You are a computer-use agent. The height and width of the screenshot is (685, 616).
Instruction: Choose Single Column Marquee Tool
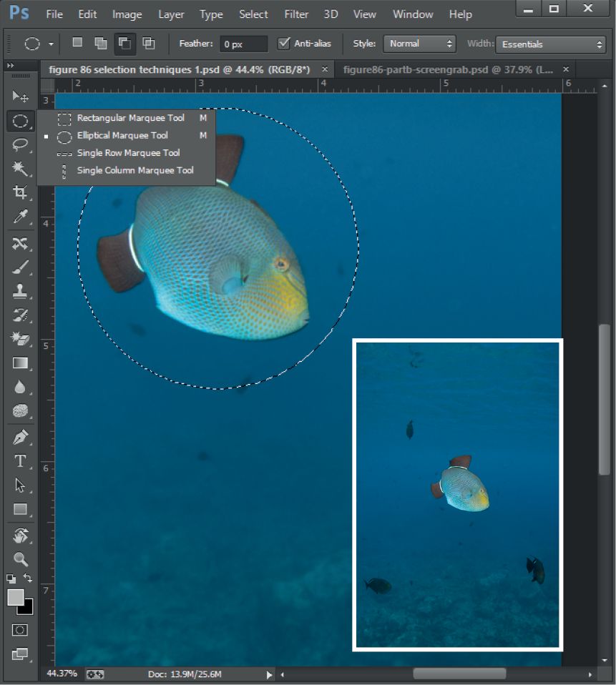point(127,171)
